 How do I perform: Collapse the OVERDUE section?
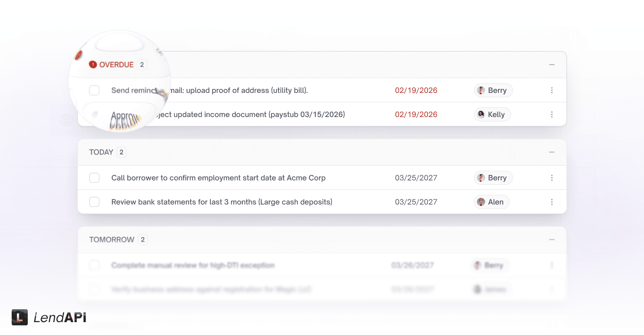tap(552, 64)
